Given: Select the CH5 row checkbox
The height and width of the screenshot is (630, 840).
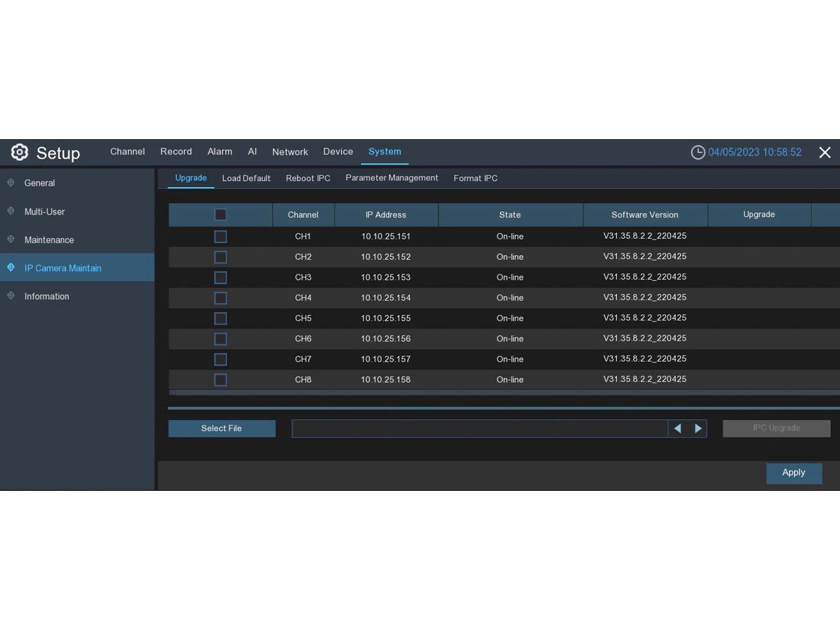Looking at the screenshot, I should pyautogui.click(x=220, y=318).
